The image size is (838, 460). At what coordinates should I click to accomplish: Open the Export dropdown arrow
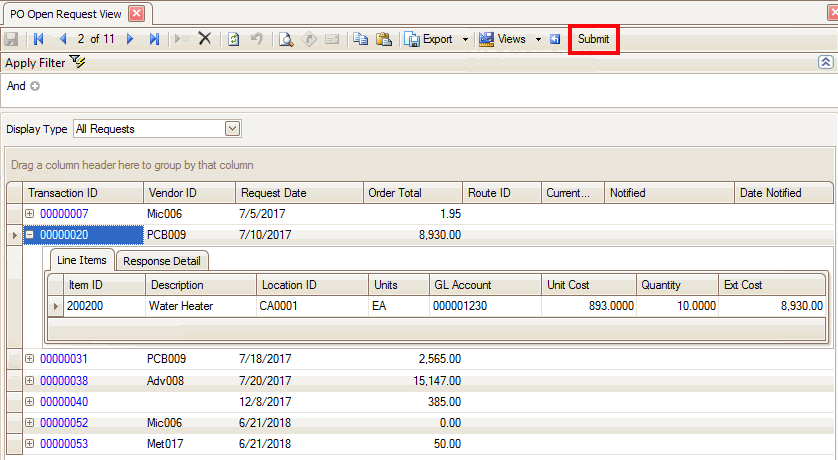(465, 39)
